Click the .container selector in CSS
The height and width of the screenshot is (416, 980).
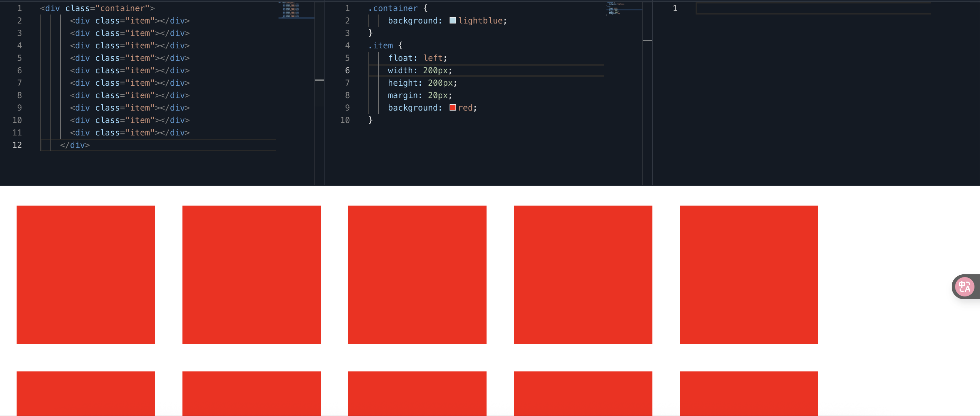point(393,8)
